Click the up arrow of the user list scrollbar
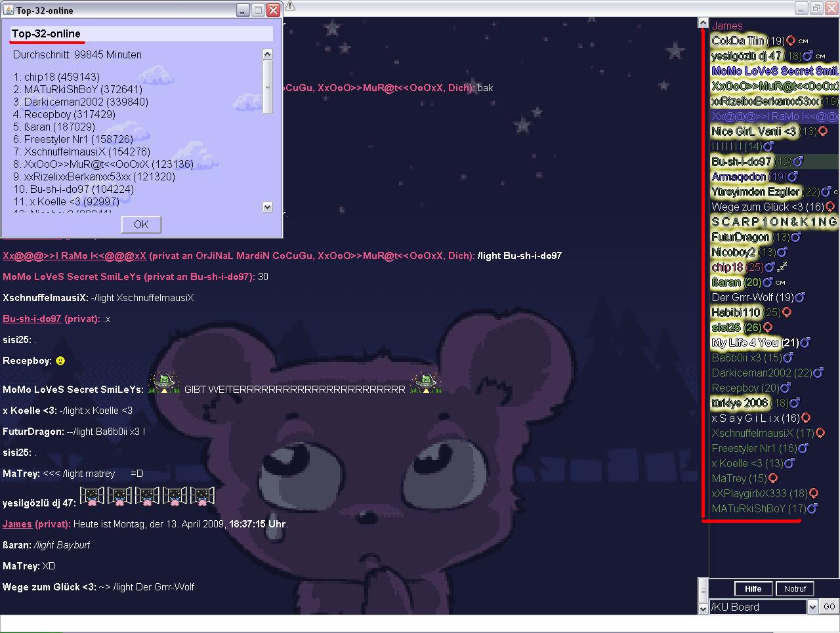The image size is (840, 633). [703, 23]
